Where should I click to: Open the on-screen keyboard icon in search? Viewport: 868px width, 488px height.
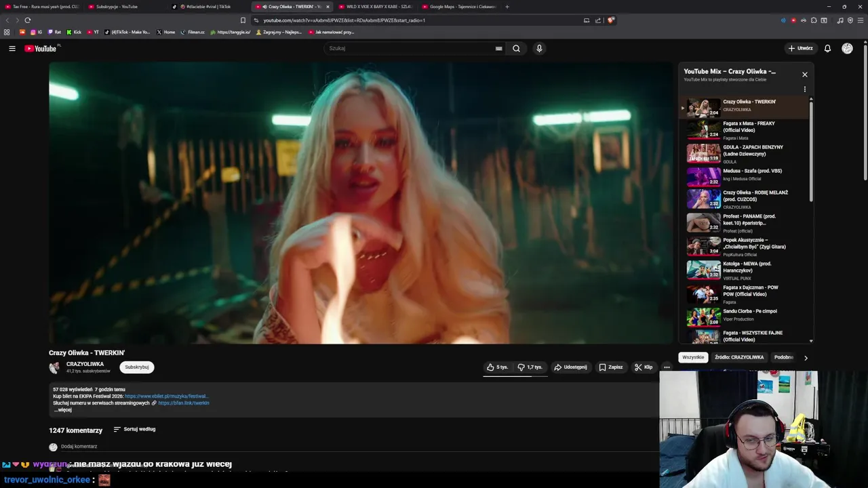pyautogui.click(x=498, y=48)
